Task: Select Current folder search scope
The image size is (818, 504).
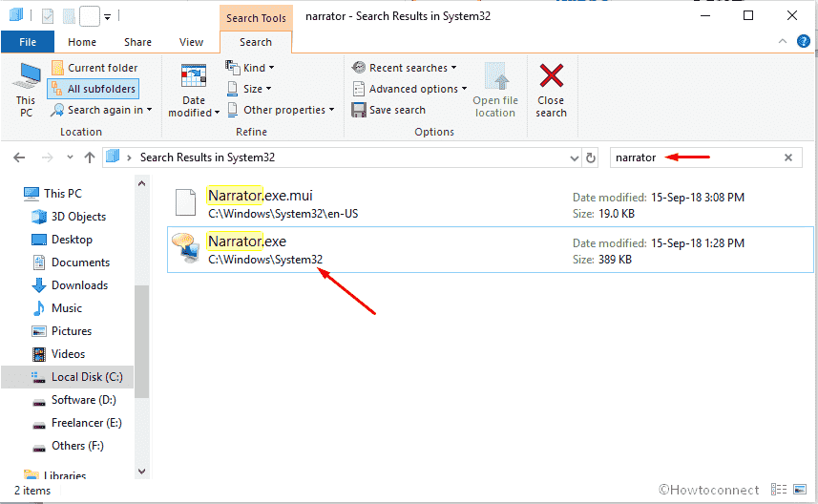Action: coord(94,68)
